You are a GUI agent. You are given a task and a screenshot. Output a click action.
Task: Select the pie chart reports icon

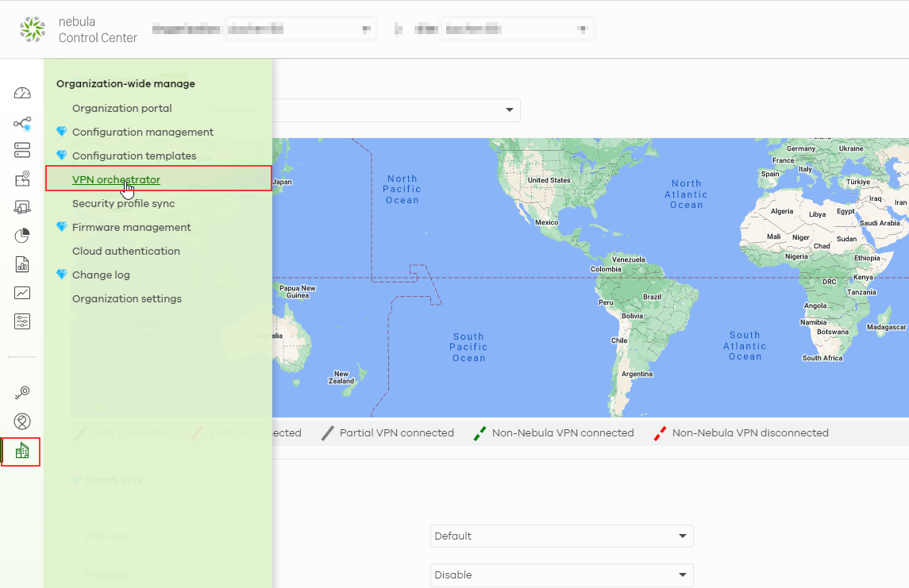tap(21, 235)
